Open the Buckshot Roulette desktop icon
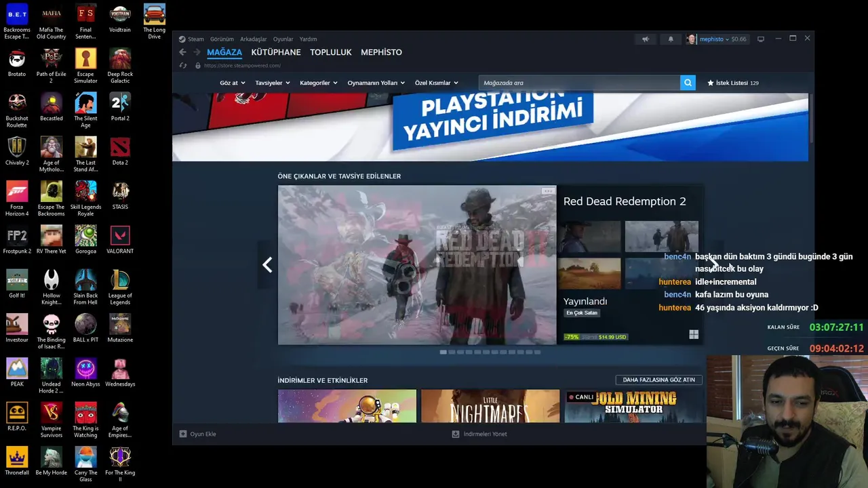Image resolution: width=868 pixels, height=488 pixels. coord(17,110)
